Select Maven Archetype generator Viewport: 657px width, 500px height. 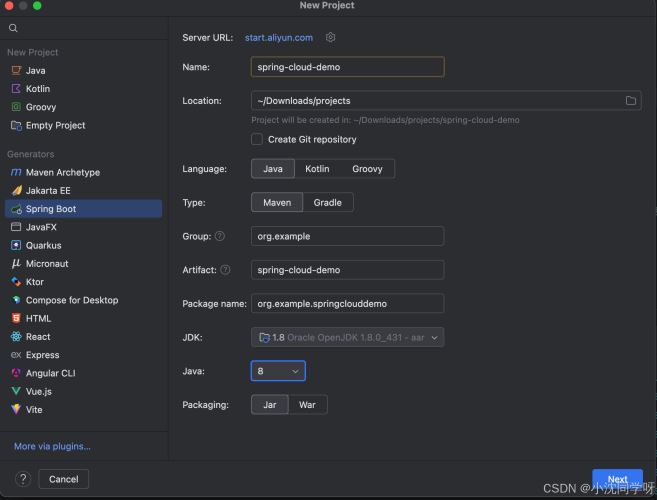tap(83, 172)
